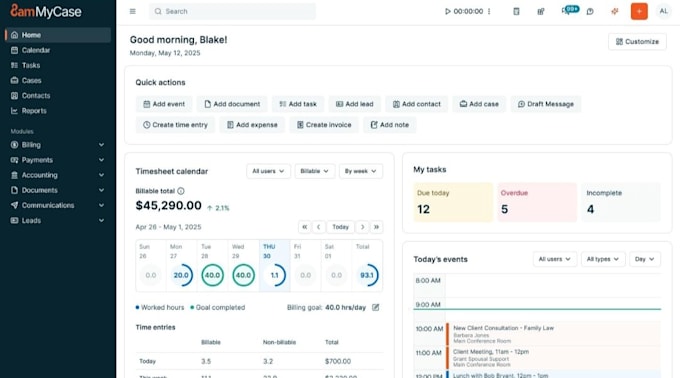
Task: Open Cases in sidebar
Action: coord(58,81)
